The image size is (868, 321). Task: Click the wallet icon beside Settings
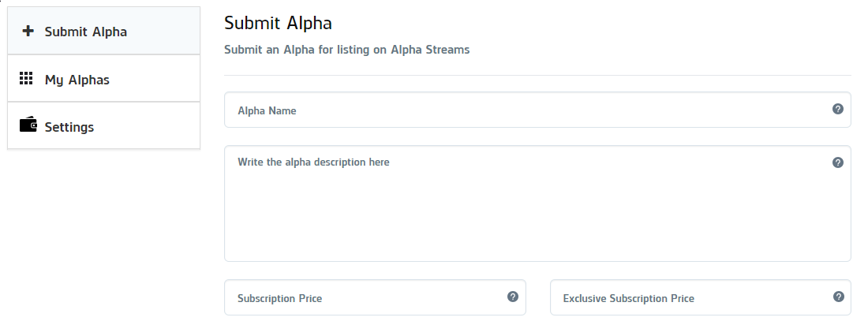pyautogui.click(x=28, y=125)
